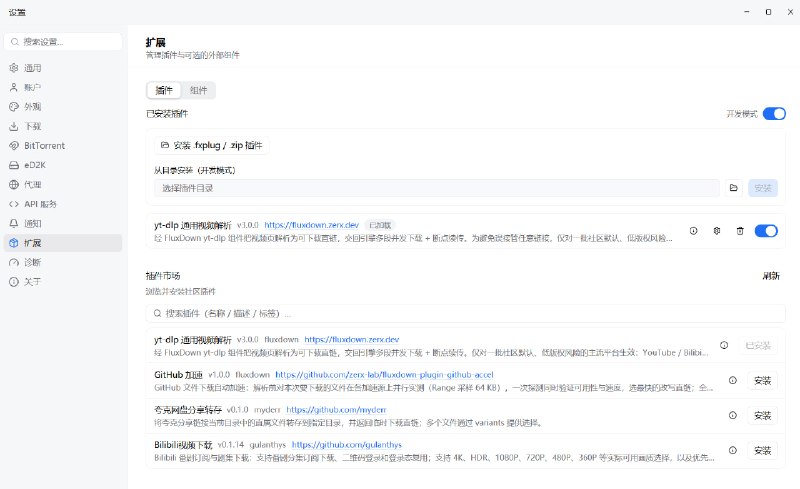
Task: Click the 搜索插件 market search box
Action: pos(465,313)
